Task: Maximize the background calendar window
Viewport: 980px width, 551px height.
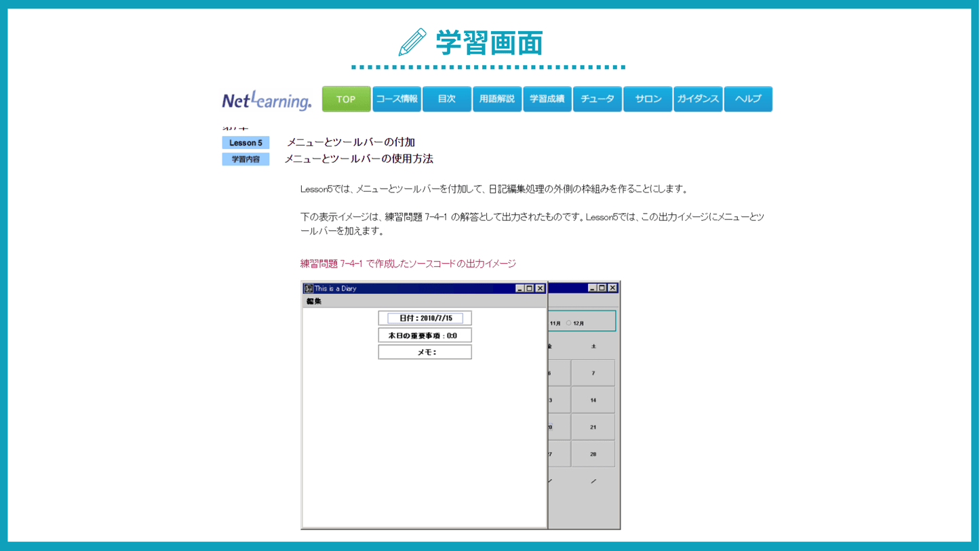Action: point(602,288)
